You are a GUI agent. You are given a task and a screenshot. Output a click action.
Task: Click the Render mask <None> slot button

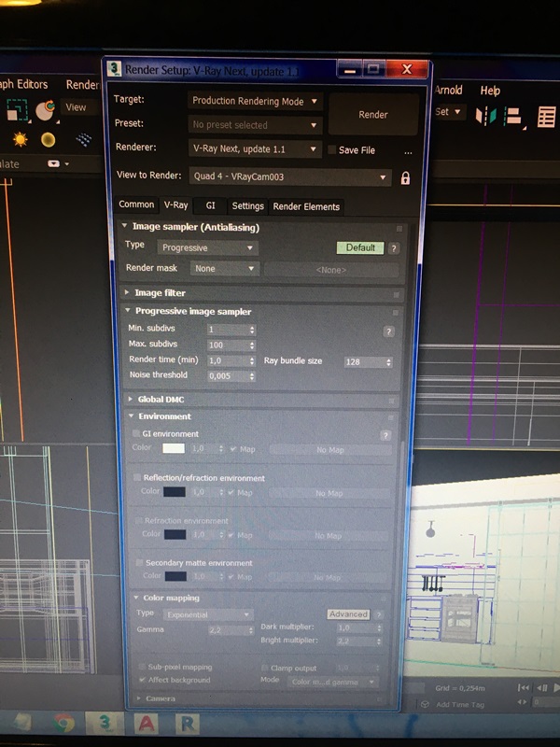point(331,270)
